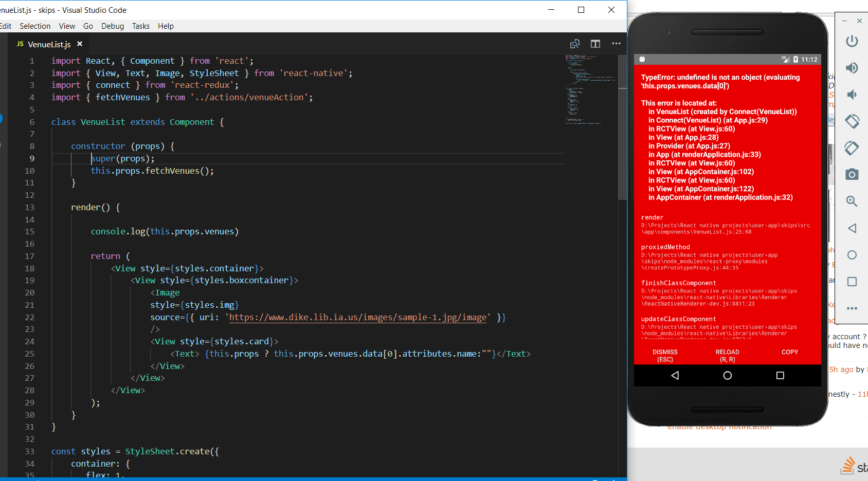Close the VenueList.js tab
The image size is (868, 481).
coord(80,44)
